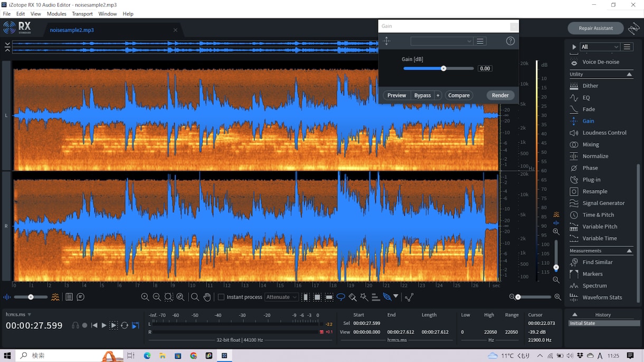
Task: Open the View menu
Action: (36, 14)
